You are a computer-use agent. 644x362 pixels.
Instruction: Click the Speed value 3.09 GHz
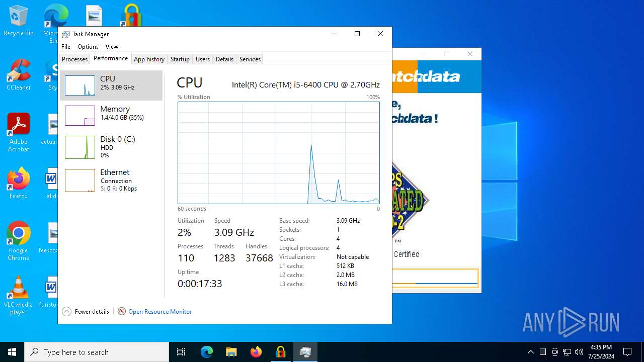click(234, 232)
